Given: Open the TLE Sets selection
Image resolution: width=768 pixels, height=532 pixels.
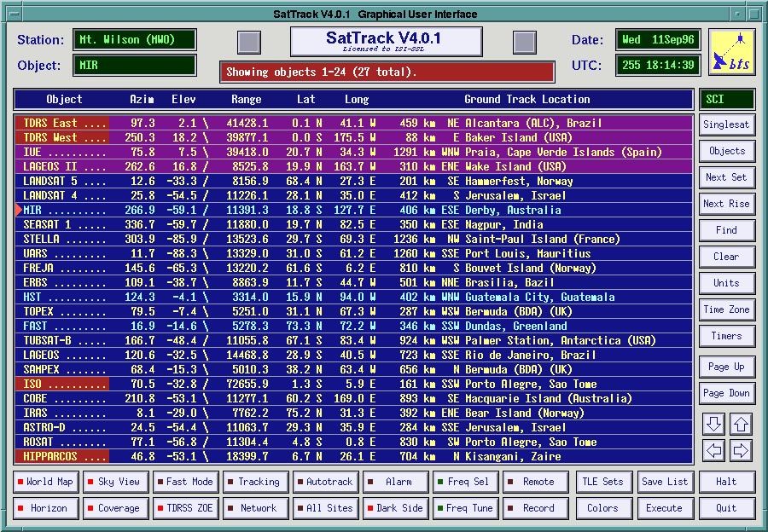Looking at the screenshot, I should [x=602, y=482].
